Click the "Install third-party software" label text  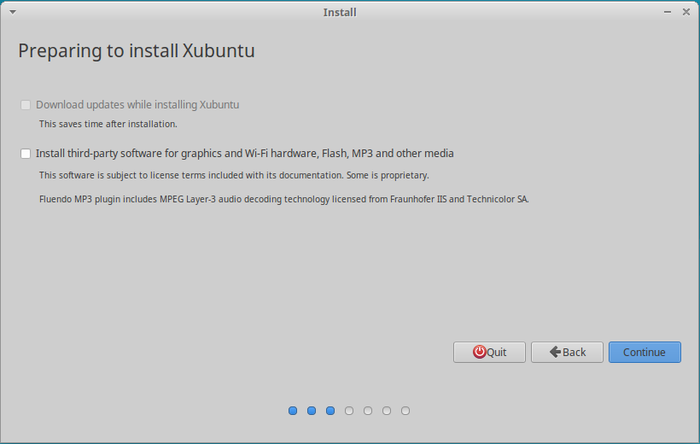point(245,154)
